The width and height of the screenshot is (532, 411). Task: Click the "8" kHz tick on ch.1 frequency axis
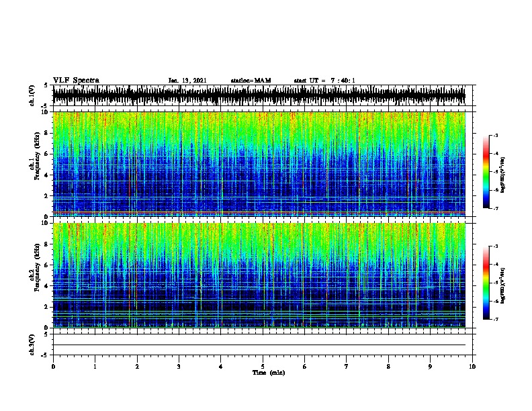(x=46, y=133)
